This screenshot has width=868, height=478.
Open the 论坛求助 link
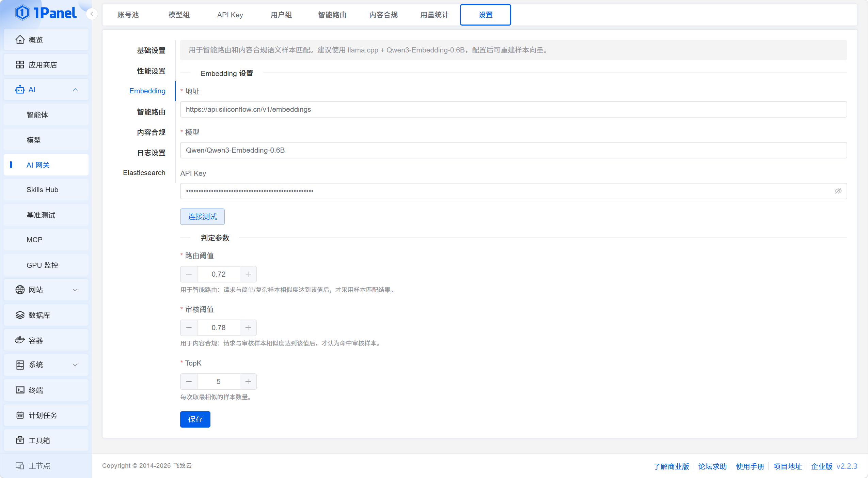(712, 466)
